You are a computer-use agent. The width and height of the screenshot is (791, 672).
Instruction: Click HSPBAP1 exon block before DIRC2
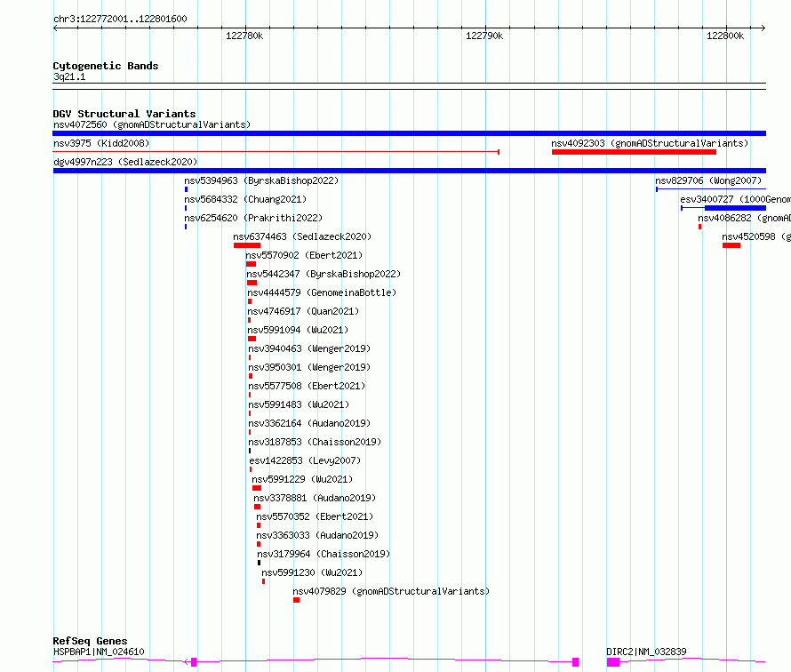tap(576, 662)
